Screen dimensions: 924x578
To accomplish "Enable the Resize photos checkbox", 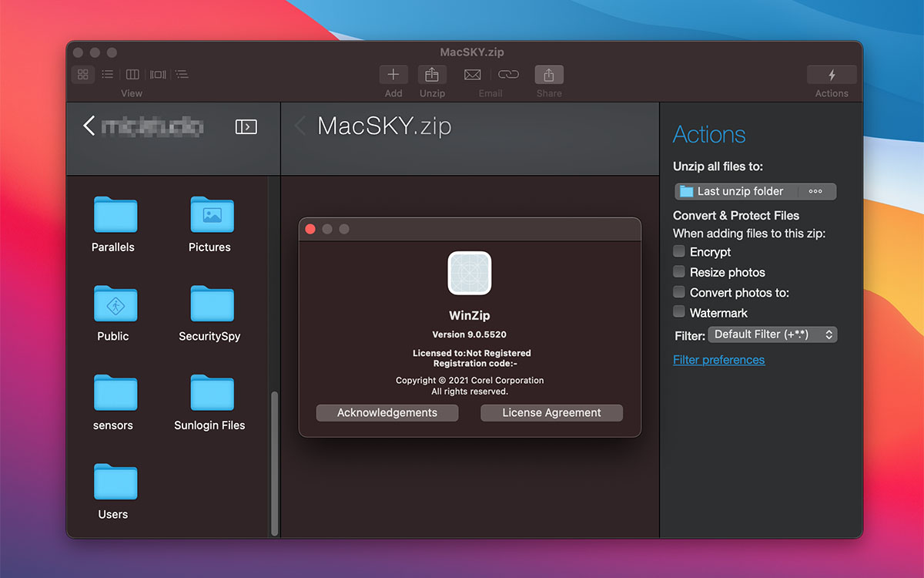I will 679,271.
